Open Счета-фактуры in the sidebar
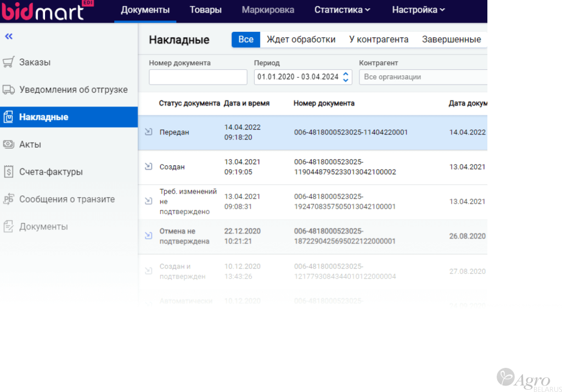 coord(51,172)
